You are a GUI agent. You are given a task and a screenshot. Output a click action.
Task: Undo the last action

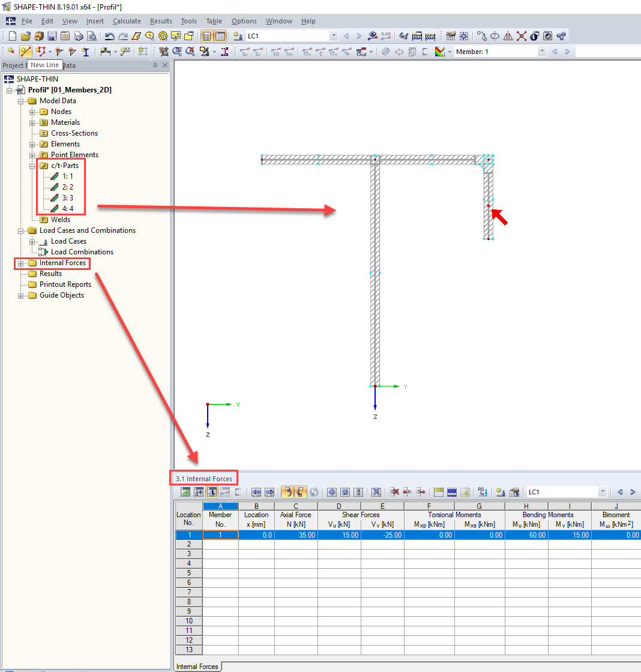click(x=109, y=36)
